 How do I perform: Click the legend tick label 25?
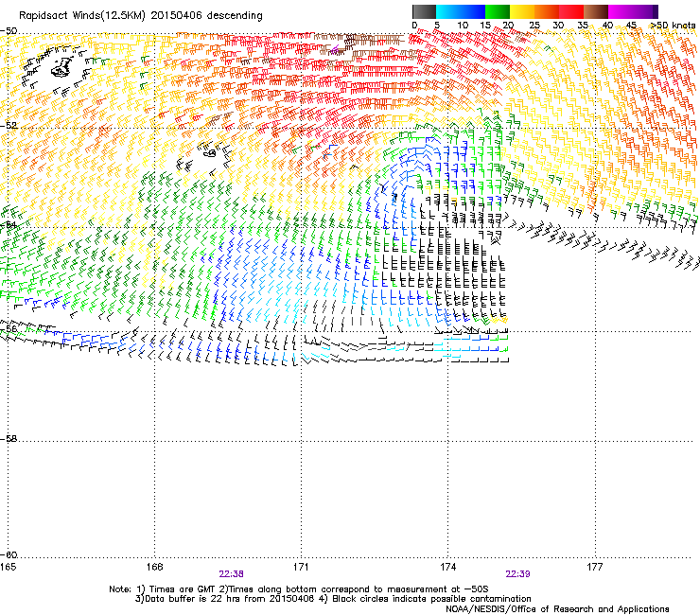click(534, 26)
